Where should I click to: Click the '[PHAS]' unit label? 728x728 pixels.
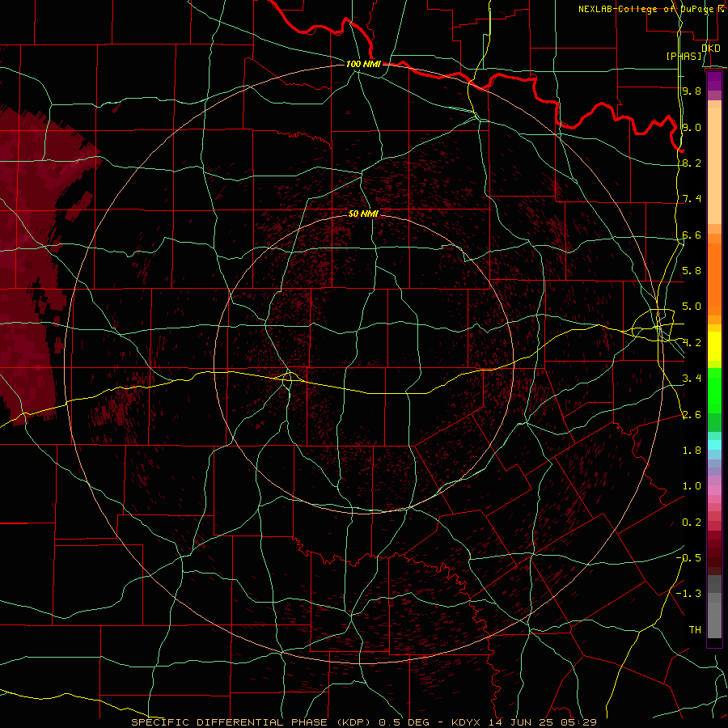click(684, 56)
